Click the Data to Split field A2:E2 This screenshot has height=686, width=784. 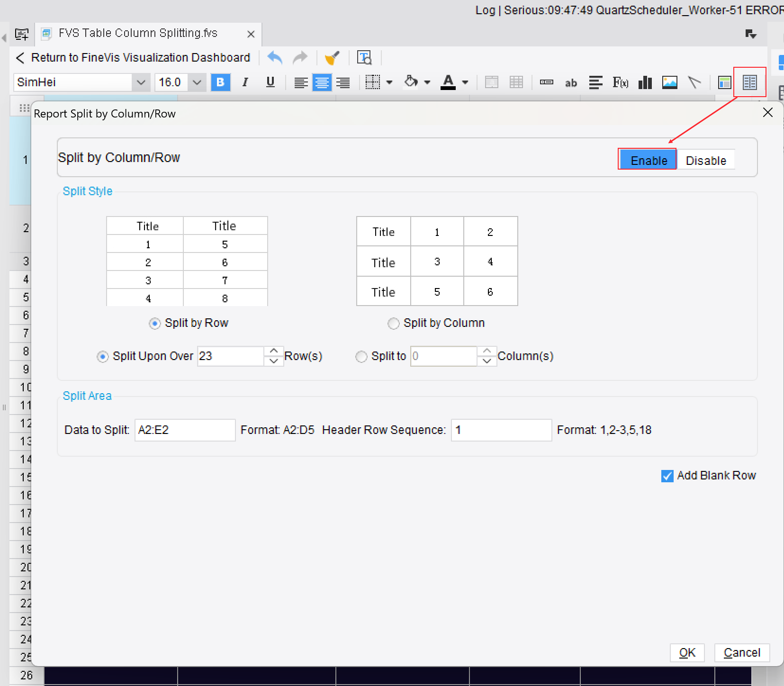click(185, 430)
